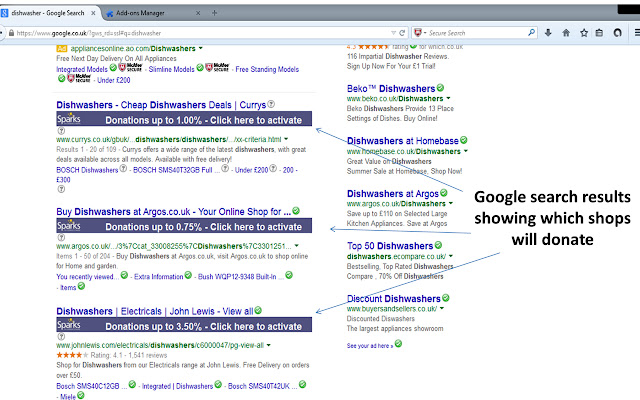Expand dropdown arrow after johnlewis.com URL
640x400 pixels.
269,345
